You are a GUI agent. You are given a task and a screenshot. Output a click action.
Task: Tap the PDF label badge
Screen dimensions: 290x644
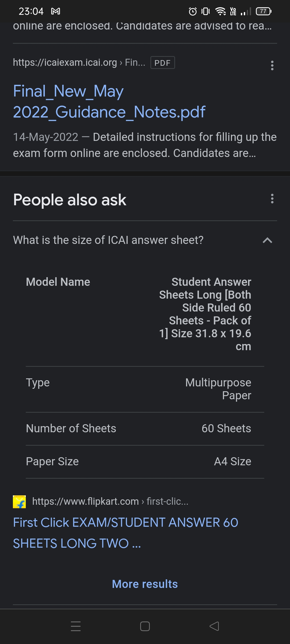(162, 63)
